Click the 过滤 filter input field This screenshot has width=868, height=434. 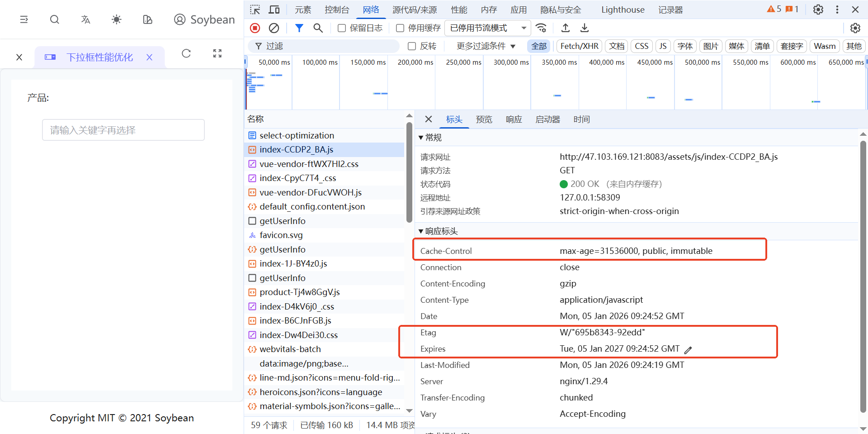(x=323, y=46)
